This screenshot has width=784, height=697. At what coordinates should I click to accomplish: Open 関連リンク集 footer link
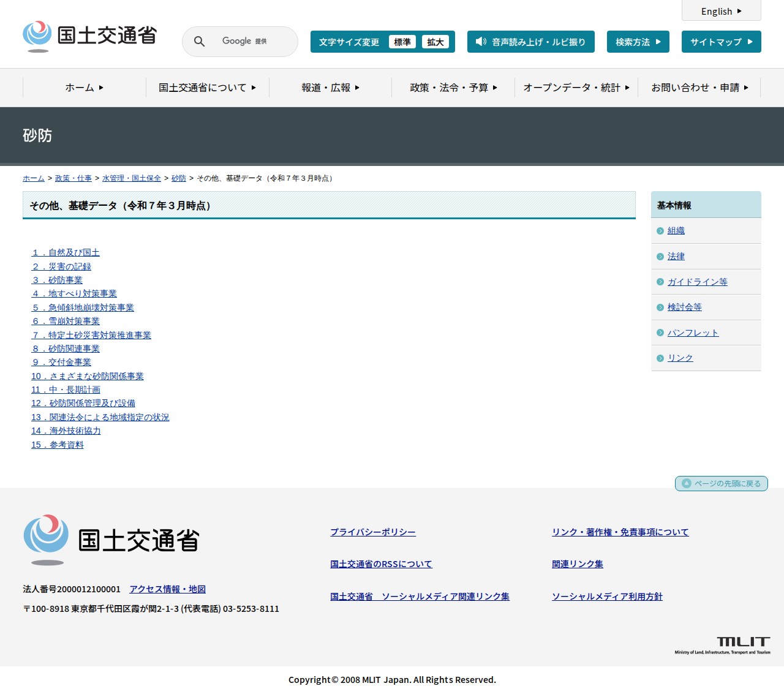[578, 564]
